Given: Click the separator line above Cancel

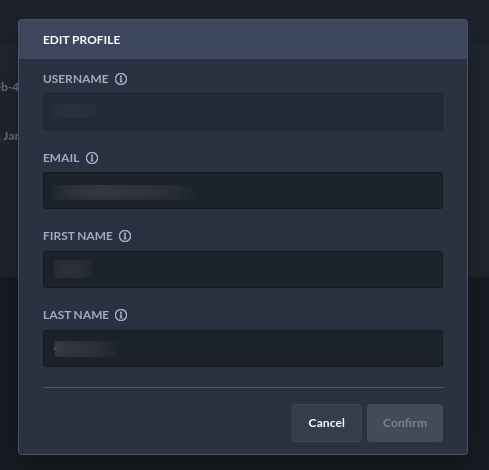Looking at the screenshot, I should tap(243, 387).
